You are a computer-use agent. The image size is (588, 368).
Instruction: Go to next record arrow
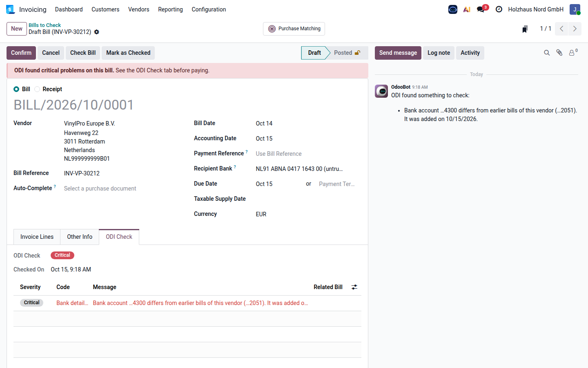[575, 29]
